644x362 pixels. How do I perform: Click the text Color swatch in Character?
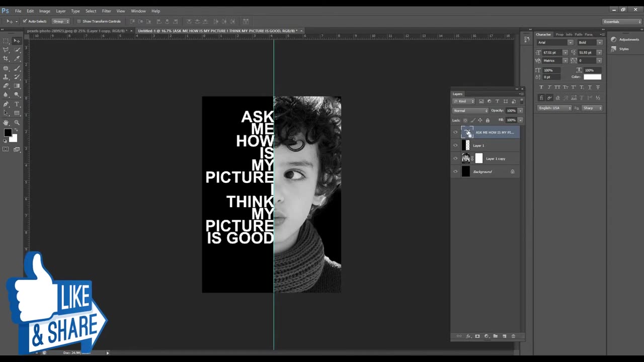tap(592, 77)
